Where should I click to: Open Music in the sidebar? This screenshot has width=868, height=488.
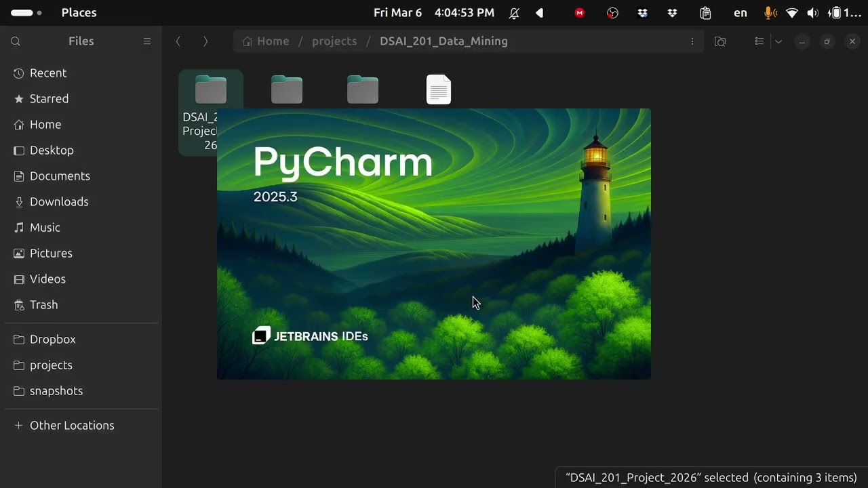[x=81, y=228]
